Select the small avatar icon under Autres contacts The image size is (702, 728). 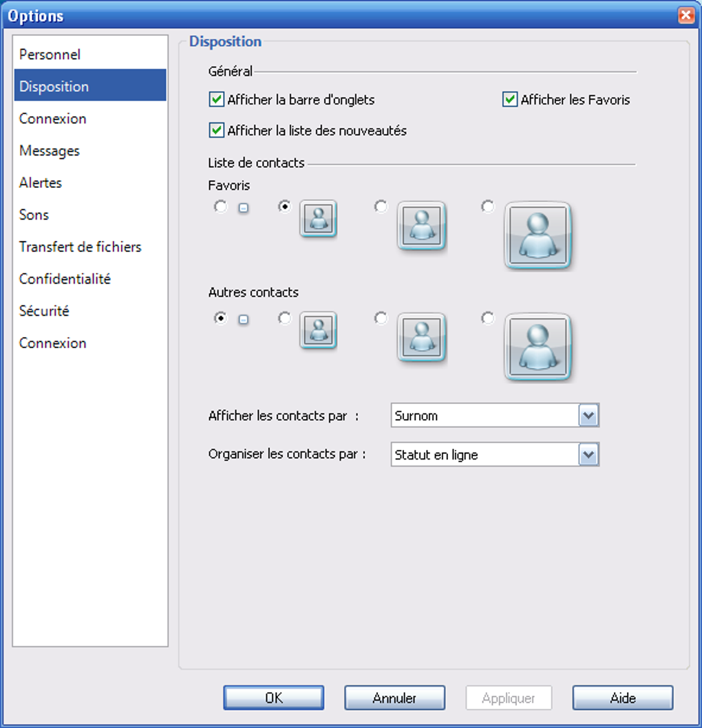coord(318,330)
